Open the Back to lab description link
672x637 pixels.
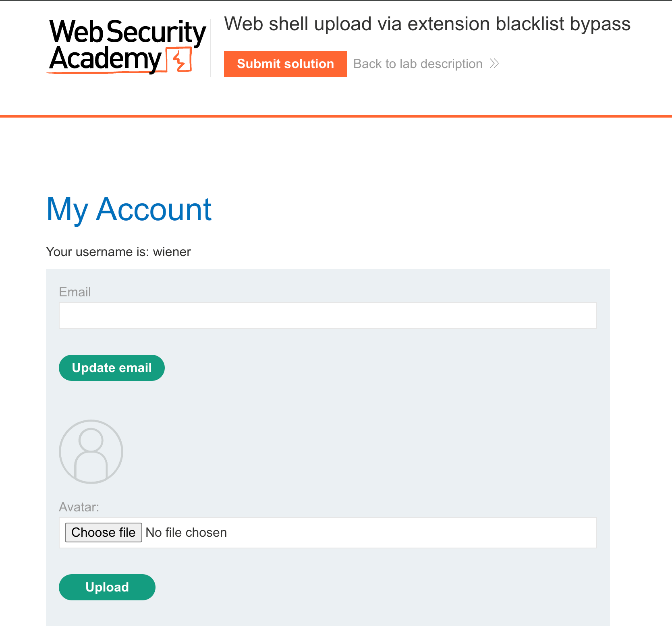click(418, 64)
